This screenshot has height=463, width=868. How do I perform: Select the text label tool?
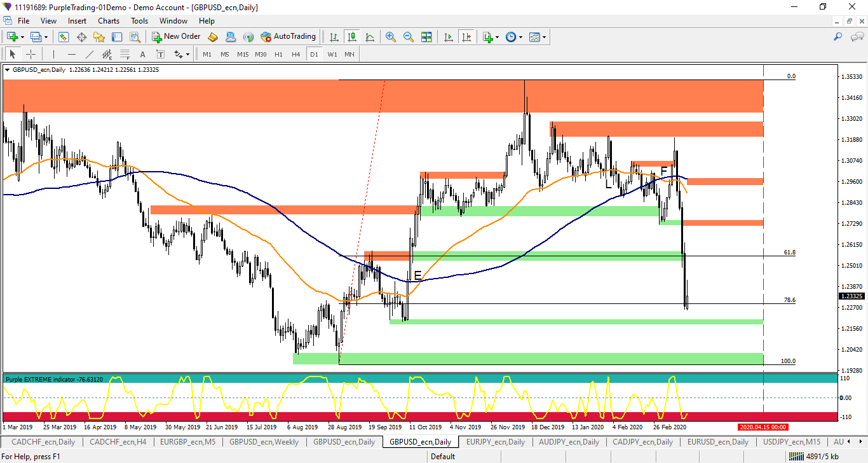click(x=160, y=54)
